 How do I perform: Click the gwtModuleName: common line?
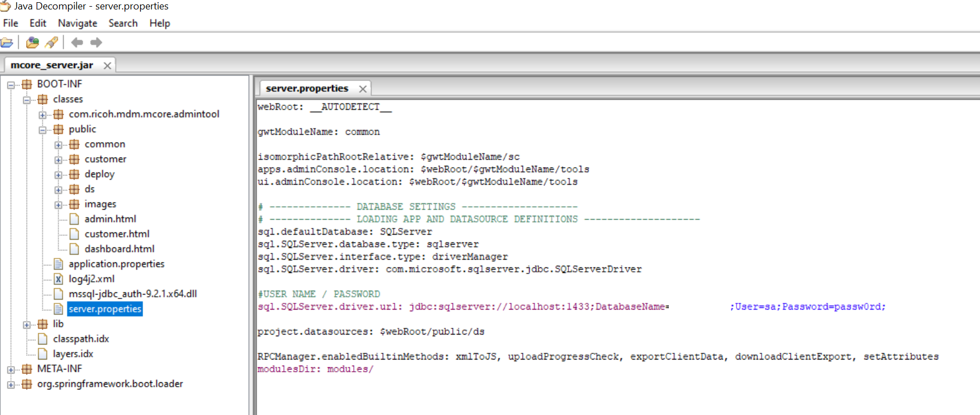pyautogui.click(x=318, y=132)
